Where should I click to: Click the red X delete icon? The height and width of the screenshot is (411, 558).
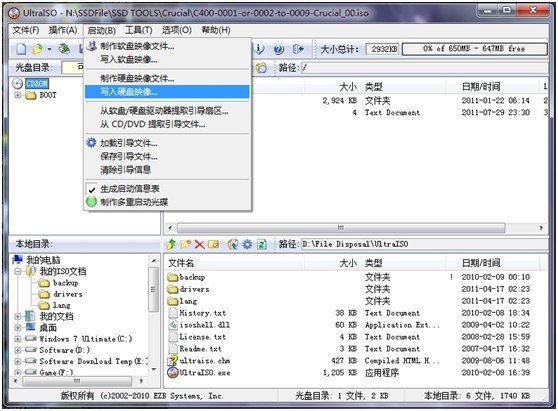point(199,244)
